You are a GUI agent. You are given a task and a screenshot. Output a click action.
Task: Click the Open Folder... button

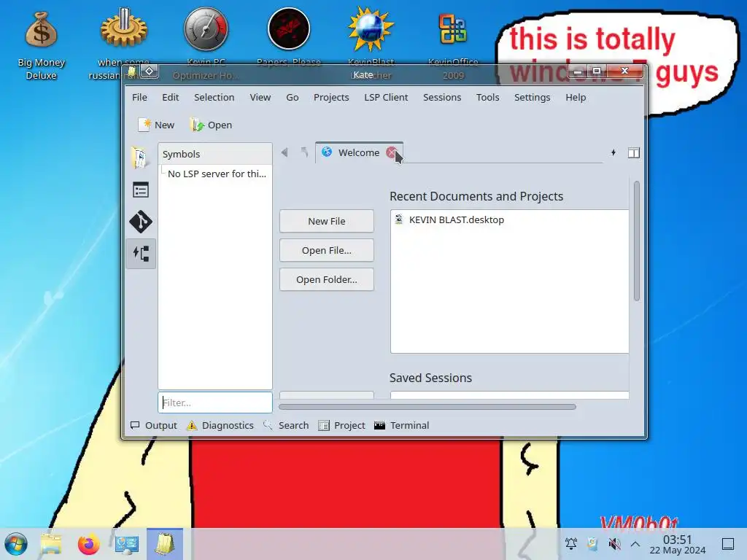coord(326,279)
